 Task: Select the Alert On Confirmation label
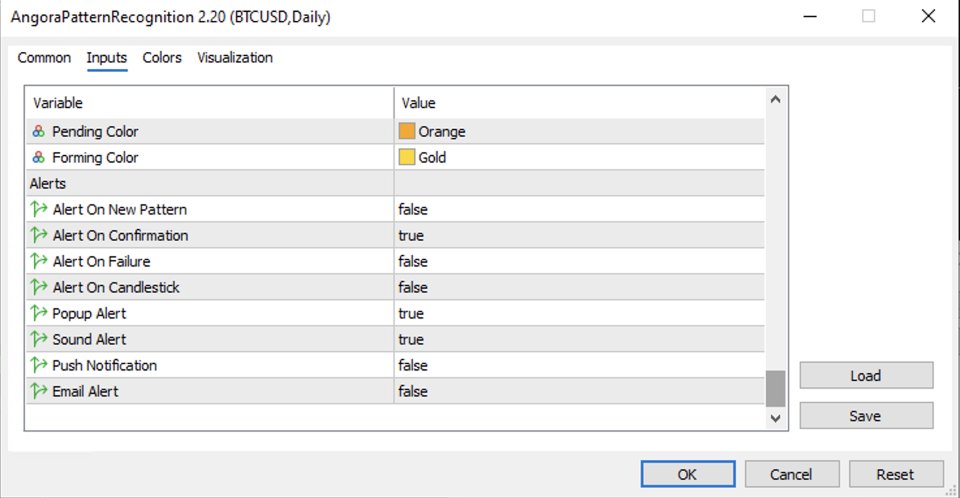(x=121, y=235)
